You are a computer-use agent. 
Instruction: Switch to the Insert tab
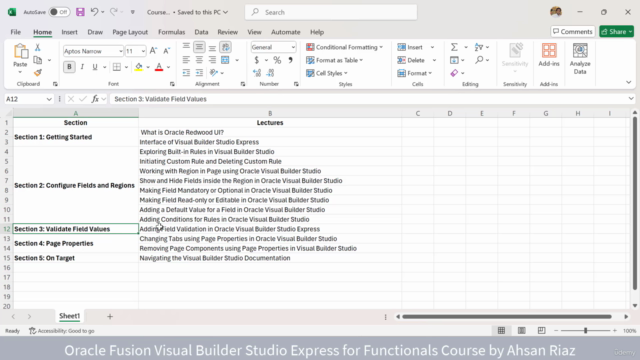tap(69, 32)
